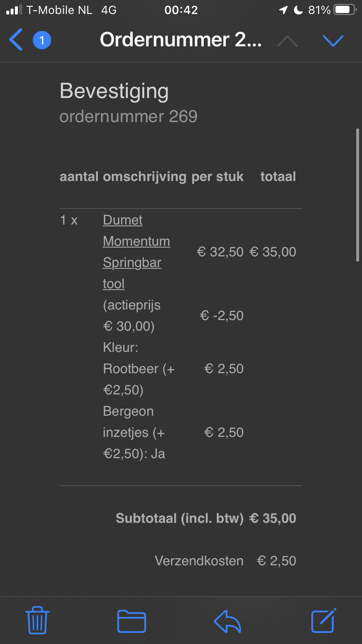Tap the Bevestiging heading

click(114, 91)
